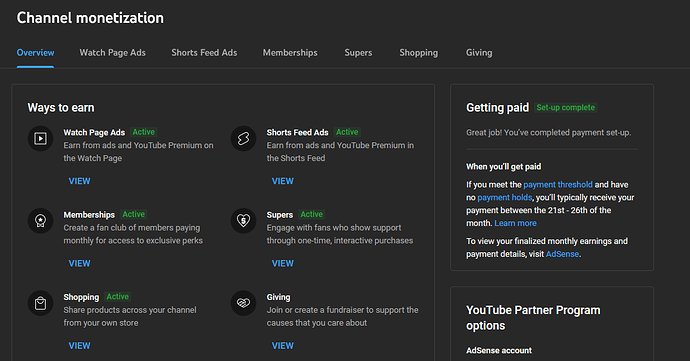Click the When you'll get paid subheading
This screenshot has width=690, height=361.
(503, 166)
